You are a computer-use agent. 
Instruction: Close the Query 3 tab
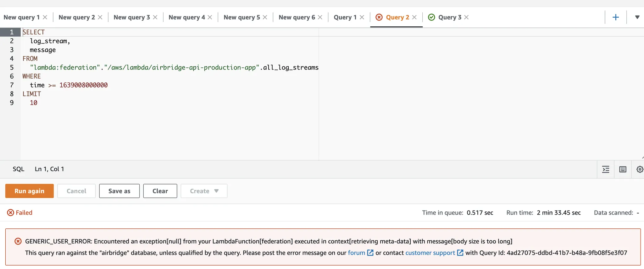pyautogui.click(x=466, y=17)
